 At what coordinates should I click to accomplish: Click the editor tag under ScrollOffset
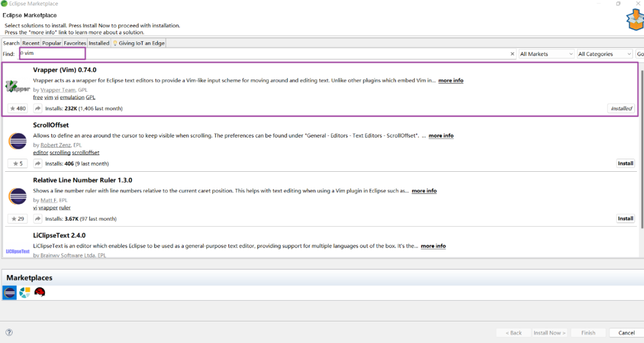pos(41,152)
